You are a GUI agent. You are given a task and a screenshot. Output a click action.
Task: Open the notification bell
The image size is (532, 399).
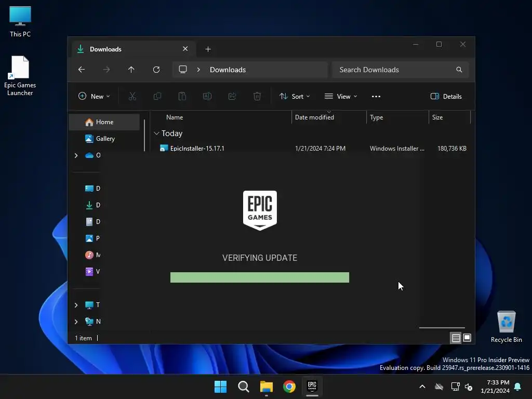click(518, 387)
